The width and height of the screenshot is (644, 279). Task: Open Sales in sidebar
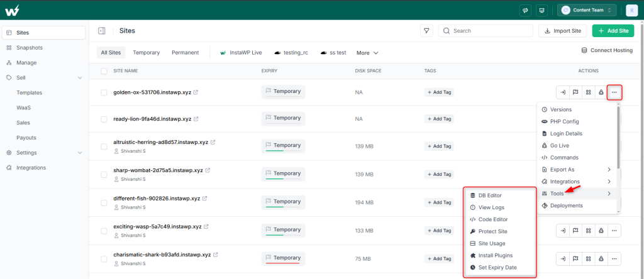click(x=23, y=123)
